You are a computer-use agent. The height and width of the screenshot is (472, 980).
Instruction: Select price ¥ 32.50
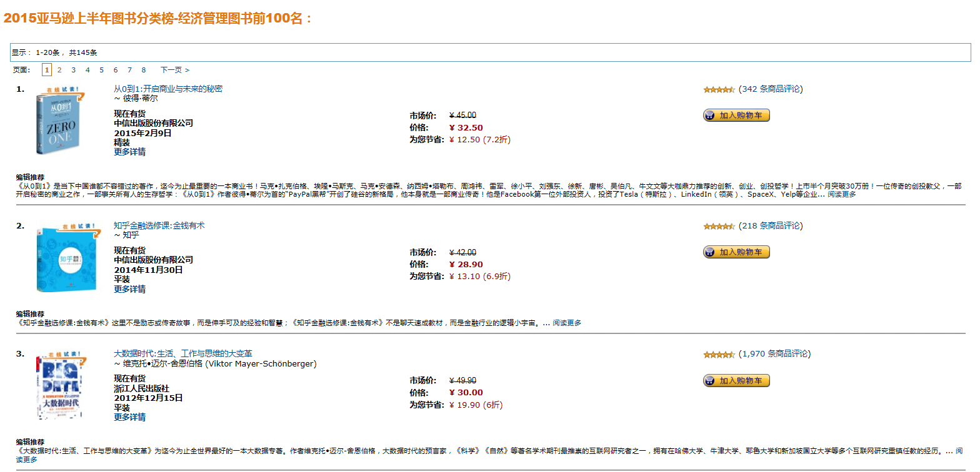pos(466,127)
